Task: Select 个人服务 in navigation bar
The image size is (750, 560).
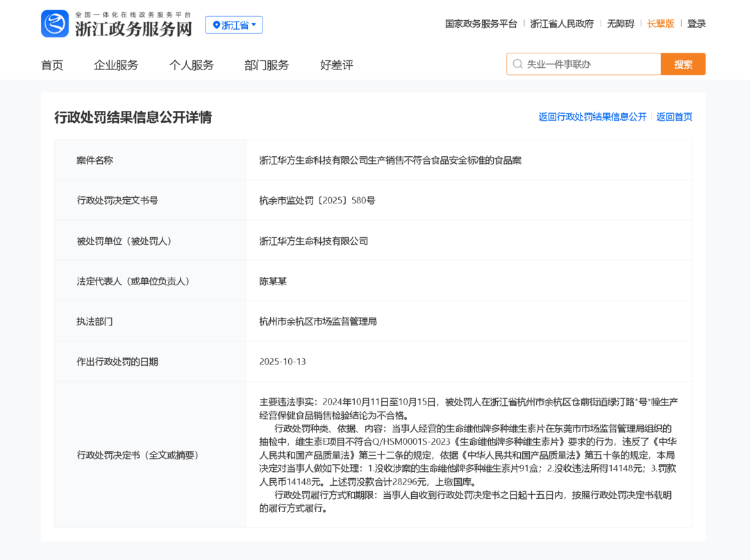Action: tap(191, 65)
